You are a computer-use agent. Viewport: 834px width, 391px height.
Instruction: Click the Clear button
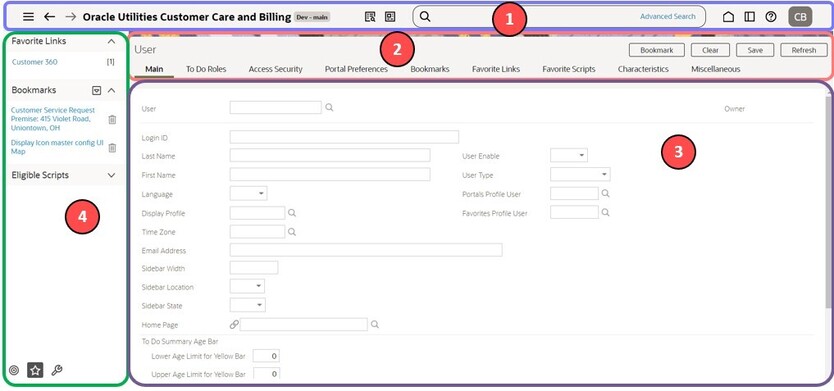(710, 50)
